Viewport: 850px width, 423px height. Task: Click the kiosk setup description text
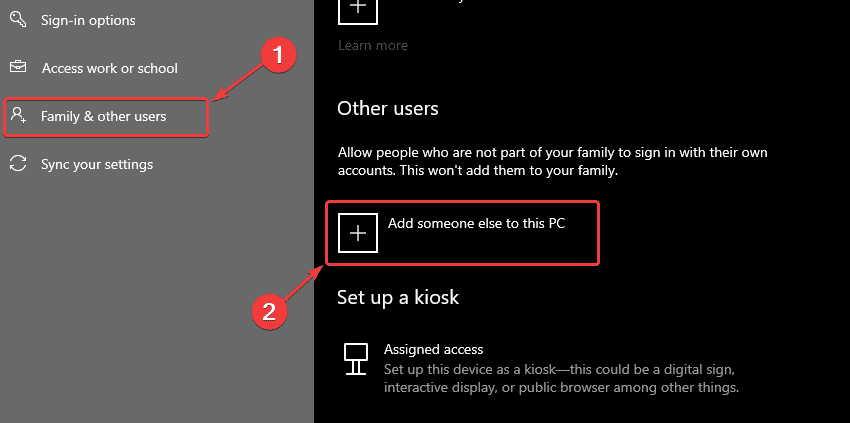[x=561, y=379]
